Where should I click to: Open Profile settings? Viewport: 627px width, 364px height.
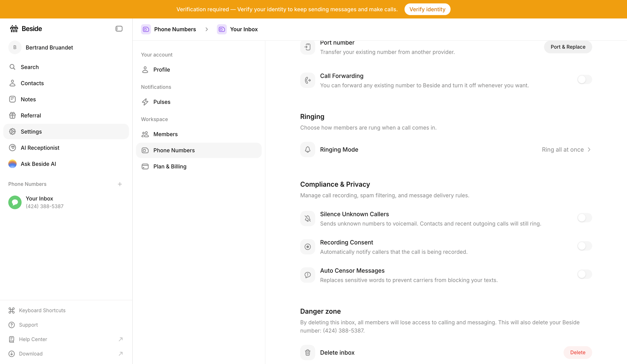pos(199,70)
